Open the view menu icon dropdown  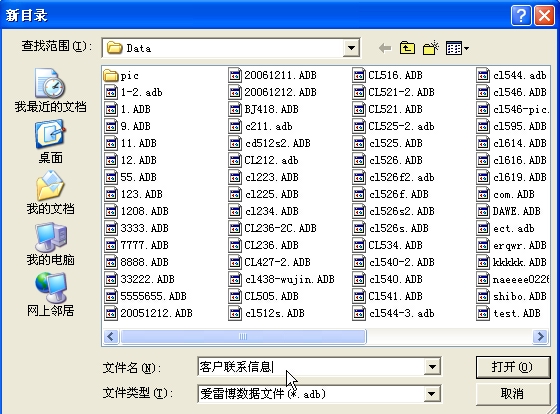point(457,48)
